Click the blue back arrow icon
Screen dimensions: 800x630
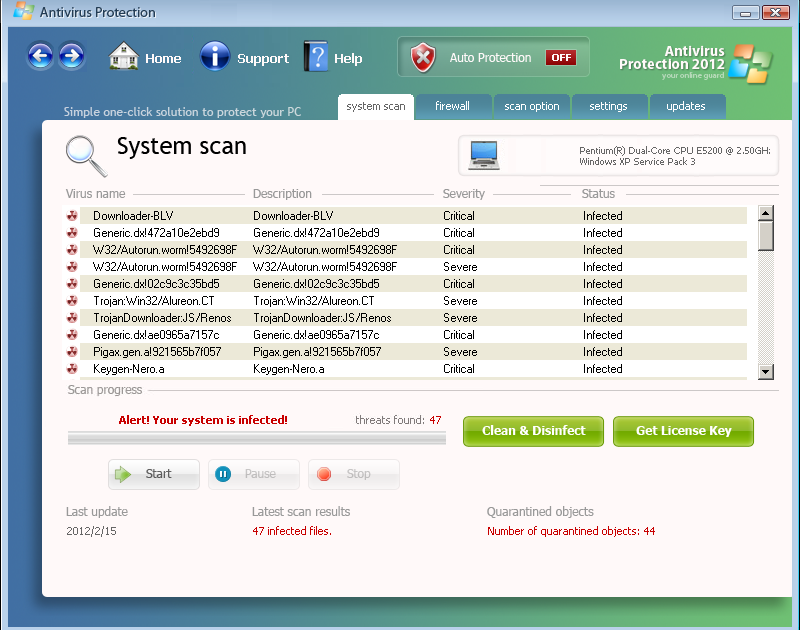point(40,56)
